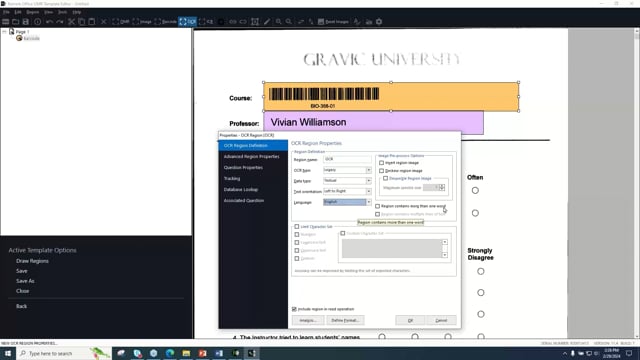640x360 pixels.
Task: Click the zoom out magnifier icon
Action: click(289, 22)
